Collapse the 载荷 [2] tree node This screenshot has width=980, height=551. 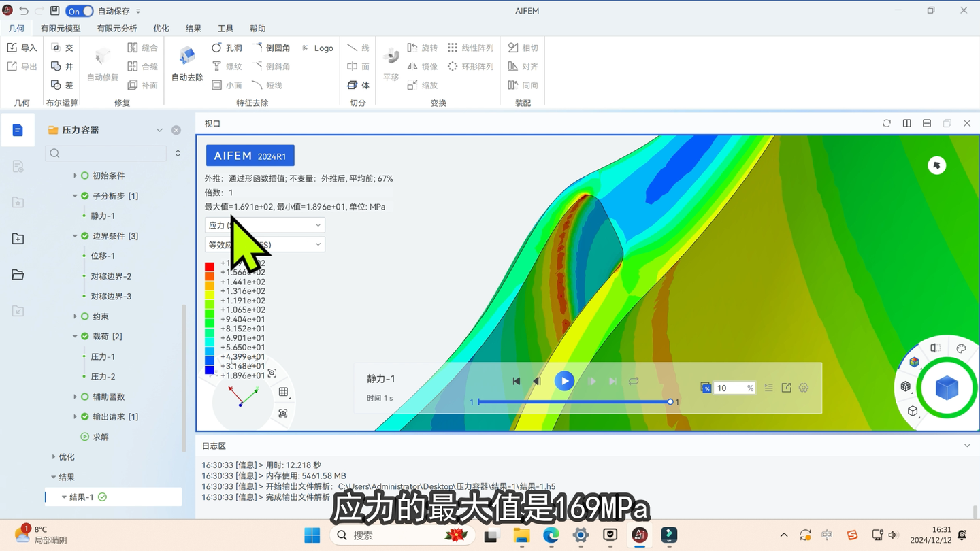[75, 336]
